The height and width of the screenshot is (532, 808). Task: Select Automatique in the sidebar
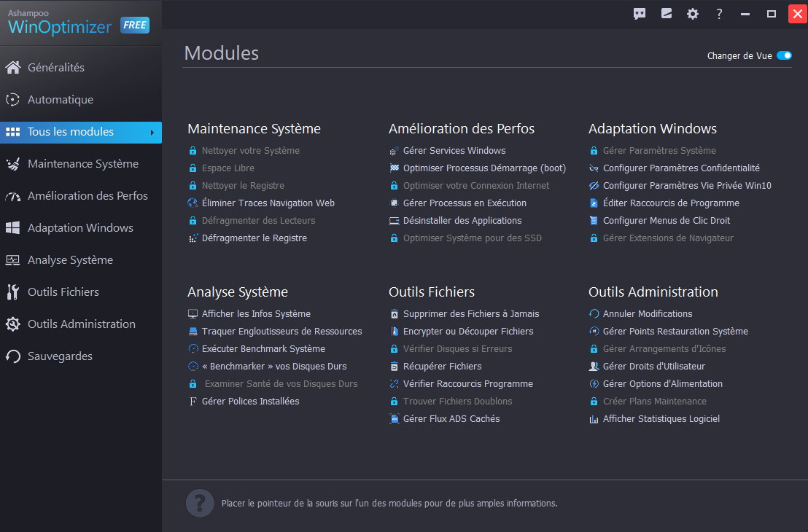pos(61,100)
